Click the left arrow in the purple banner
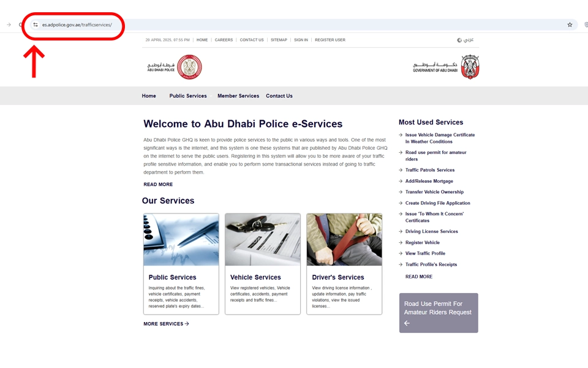The height and width of the screenshot is (368, 588). coord(407,323)
